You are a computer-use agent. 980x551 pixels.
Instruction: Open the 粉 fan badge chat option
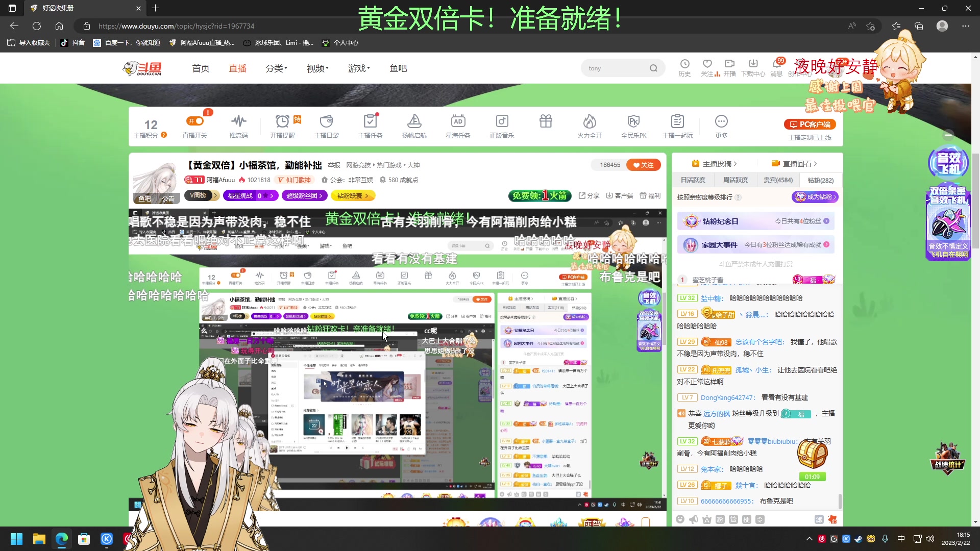point(720,519)
